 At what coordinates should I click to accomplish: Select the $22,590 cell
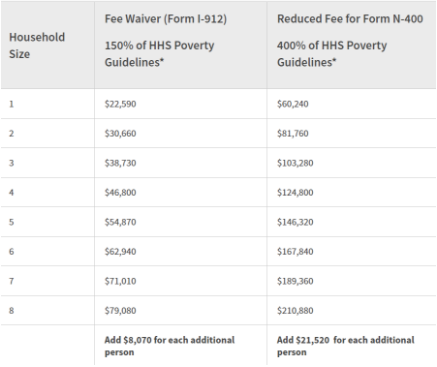120,104
